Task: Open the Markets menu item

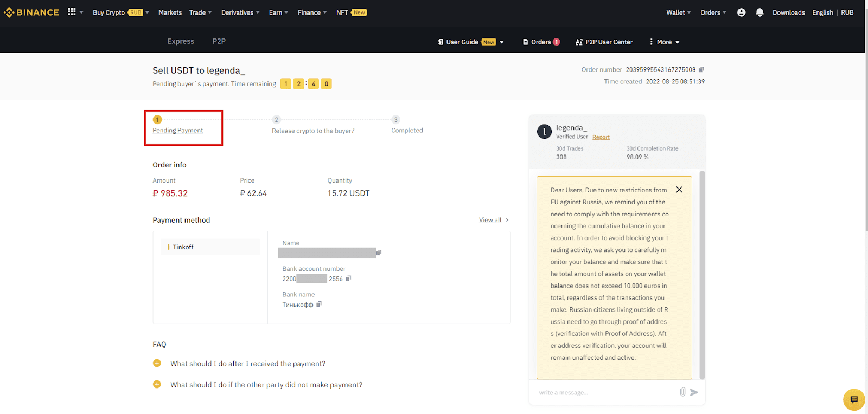Action: pyautogui.click(x=170, y=12)
